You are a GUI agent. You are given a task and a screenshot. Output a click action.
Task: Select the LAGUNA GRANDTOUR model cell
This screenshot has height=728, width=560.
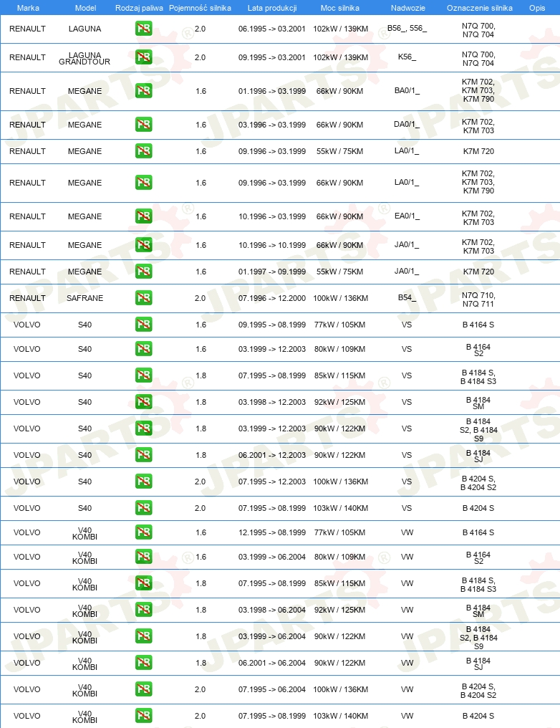85,59
